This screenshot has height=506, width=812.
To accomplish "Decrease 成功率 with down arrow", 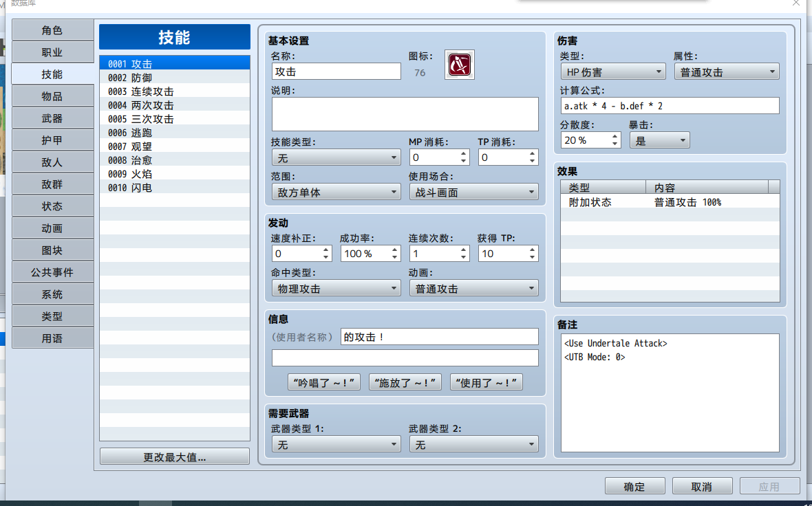I will point(394,257).
